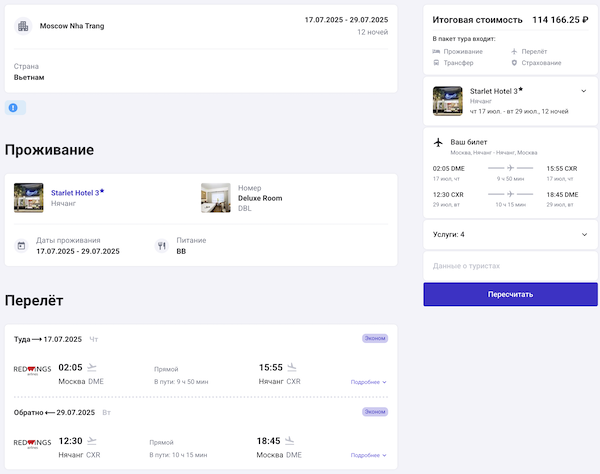Click the hotel building icon near Moscow Nha Trang
Screen dimensions: 600x474
(x=23, y=26)
